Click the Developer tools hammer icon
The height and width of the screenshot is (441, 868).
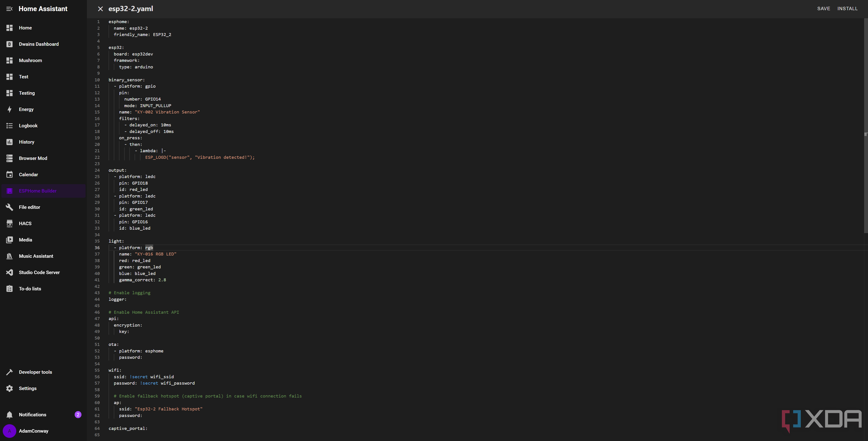(x=10, y=372)
